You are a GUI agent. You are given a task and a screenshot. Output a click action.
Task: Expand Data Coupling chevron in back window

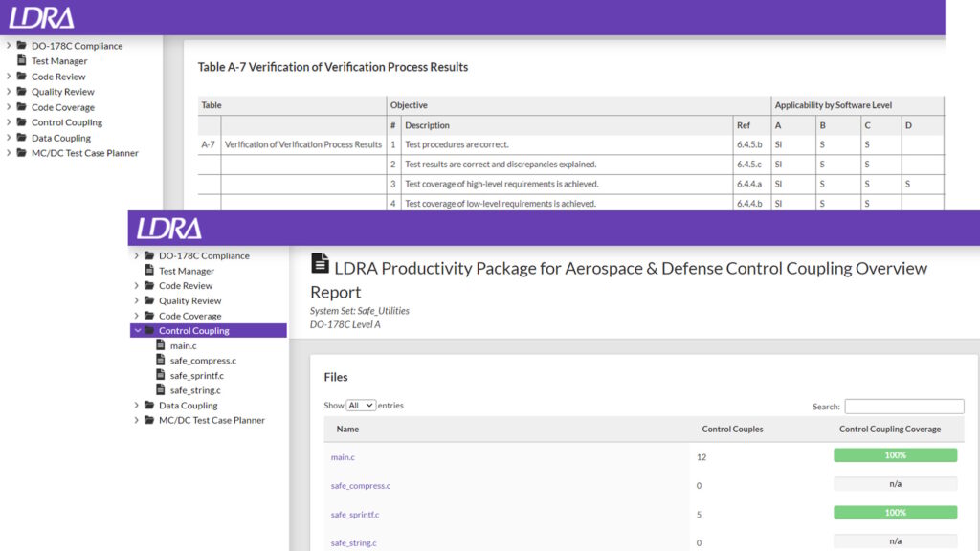tap(9, 138)
